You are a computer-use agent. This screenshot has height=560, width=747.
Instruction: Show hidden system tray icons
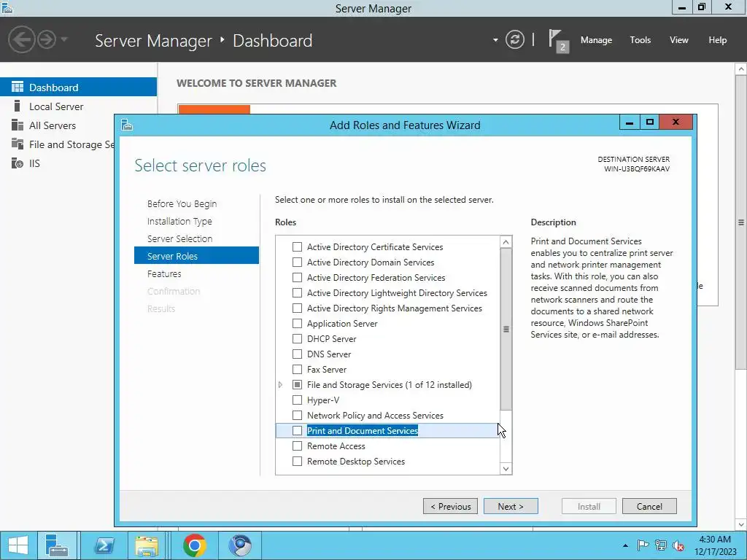click(x=625, y=545)
